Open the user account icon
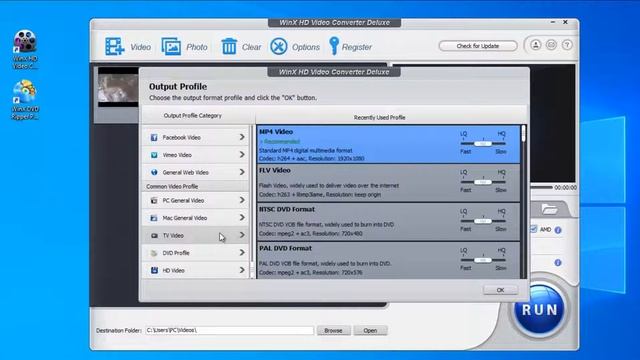Viewport: 640px width, 360px height. 536,45
